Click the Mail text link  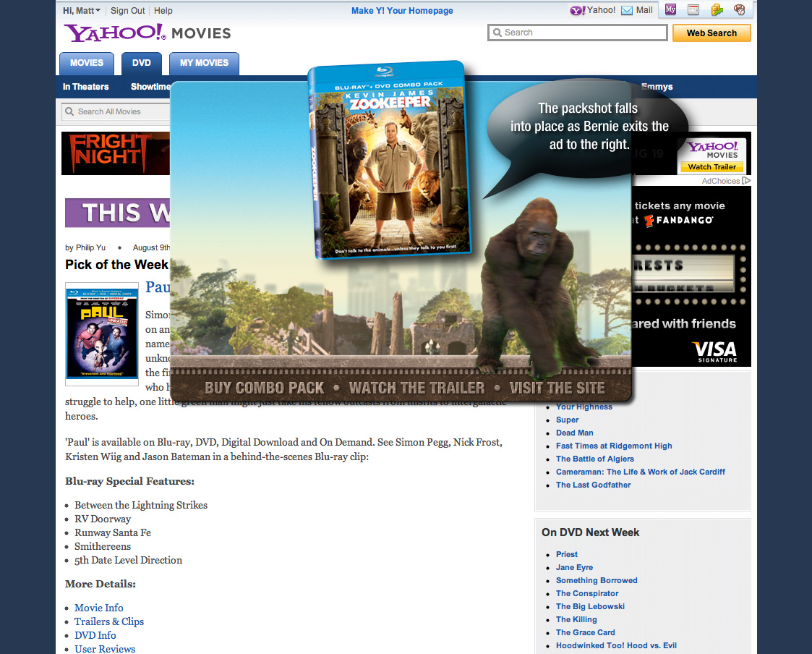click(644, 10)
